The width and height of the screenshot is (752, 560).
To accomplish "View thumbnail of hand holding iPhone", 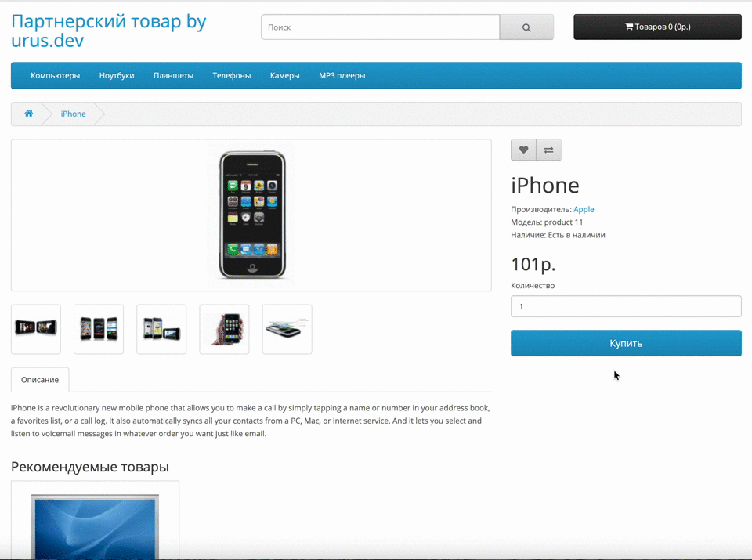I will [x=225, y=330].
